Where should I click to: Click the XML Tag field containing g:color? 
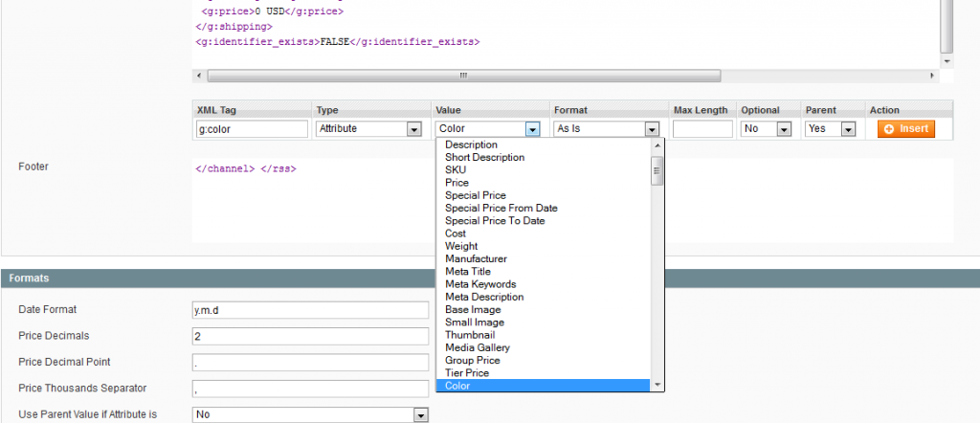252,128
